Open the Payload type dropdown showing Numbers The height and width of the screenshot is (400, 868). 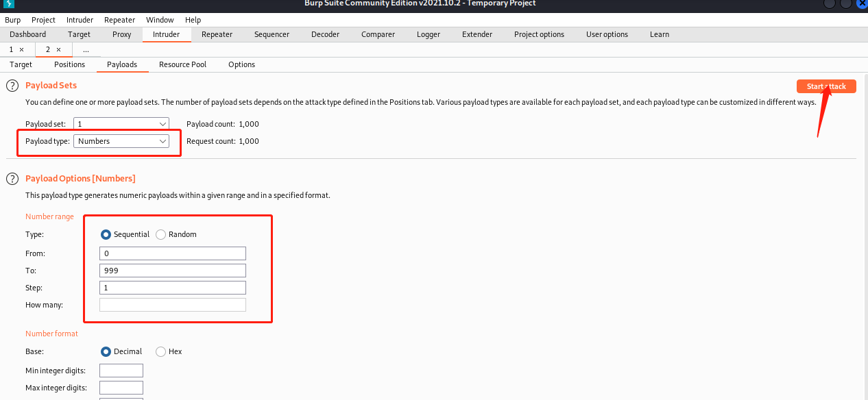pos(163,140)
